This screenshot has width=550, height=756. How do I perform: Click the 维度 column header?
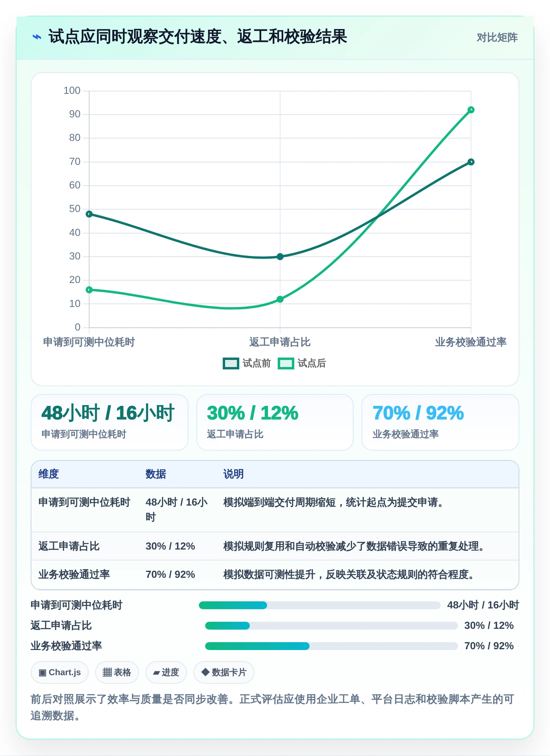coord(49,474)
